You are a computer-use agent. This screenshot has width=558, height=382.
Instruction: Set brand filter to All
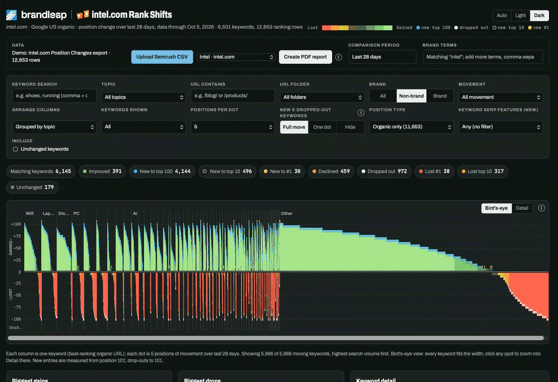pos(383,96)
